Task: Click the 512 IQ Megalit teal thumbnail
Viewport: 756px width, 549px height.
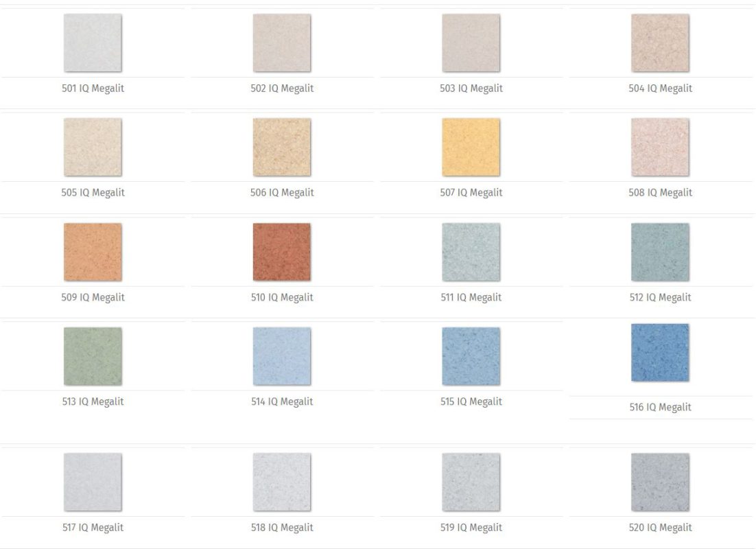Action: pos(660,252)
